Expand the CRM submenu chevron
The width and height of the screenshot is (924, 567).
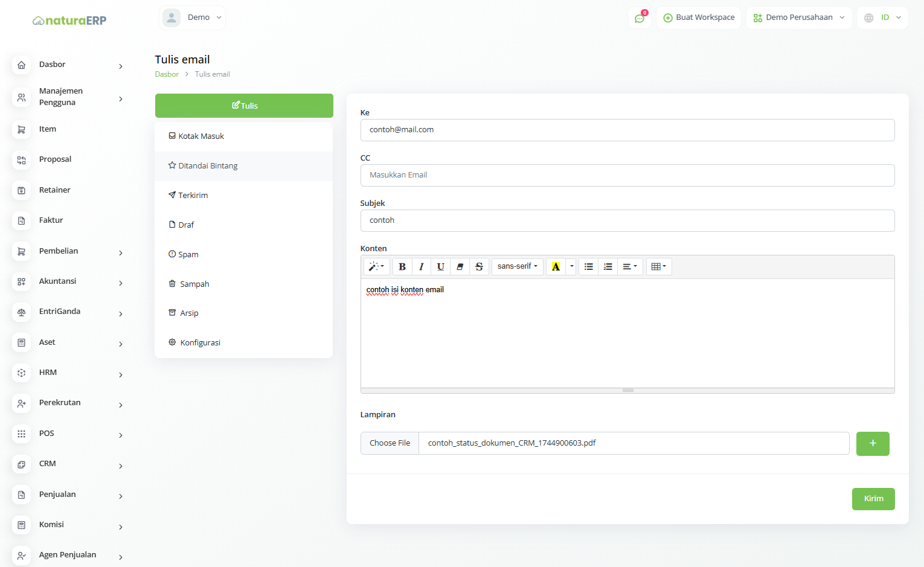(x=121, y=466)
